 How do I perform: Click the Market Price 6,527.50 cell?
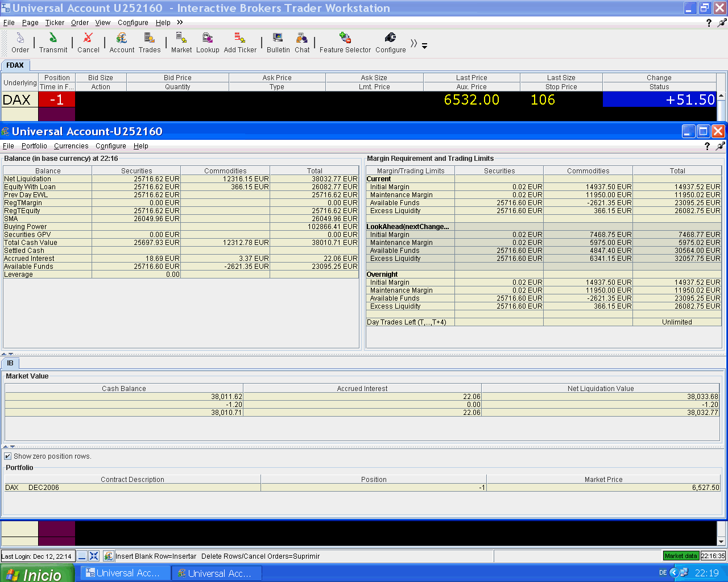click(603, 487)
